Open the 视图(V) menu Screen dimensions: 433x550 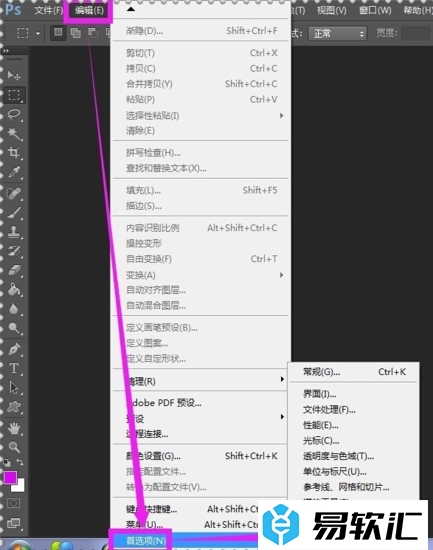pyautogui.click(x=331, y=10)
